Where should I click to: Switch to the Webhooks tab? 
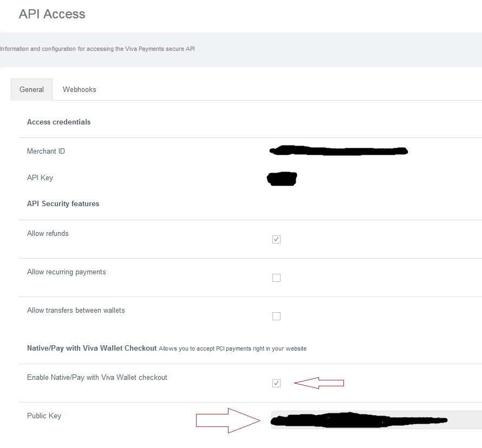tap(79, 89)
